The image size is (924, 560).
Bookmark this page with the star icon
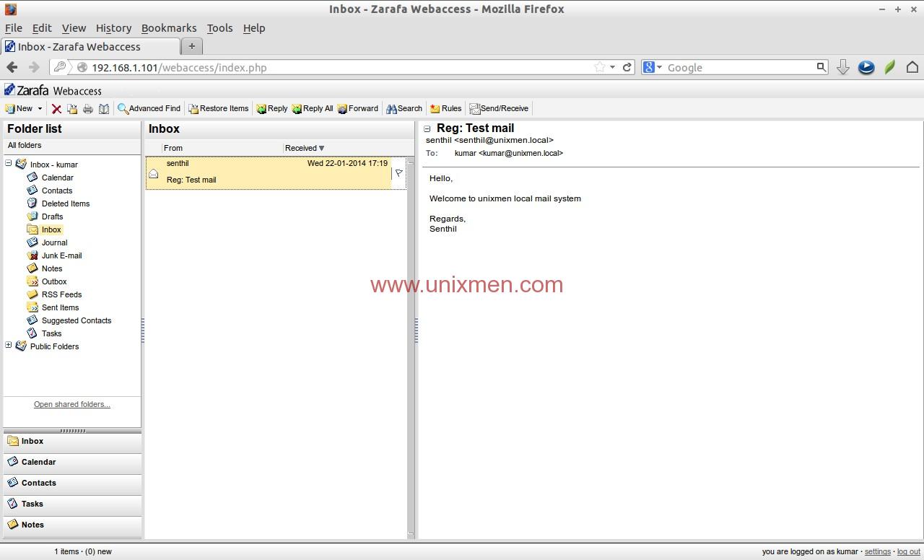tap(599, 67)
